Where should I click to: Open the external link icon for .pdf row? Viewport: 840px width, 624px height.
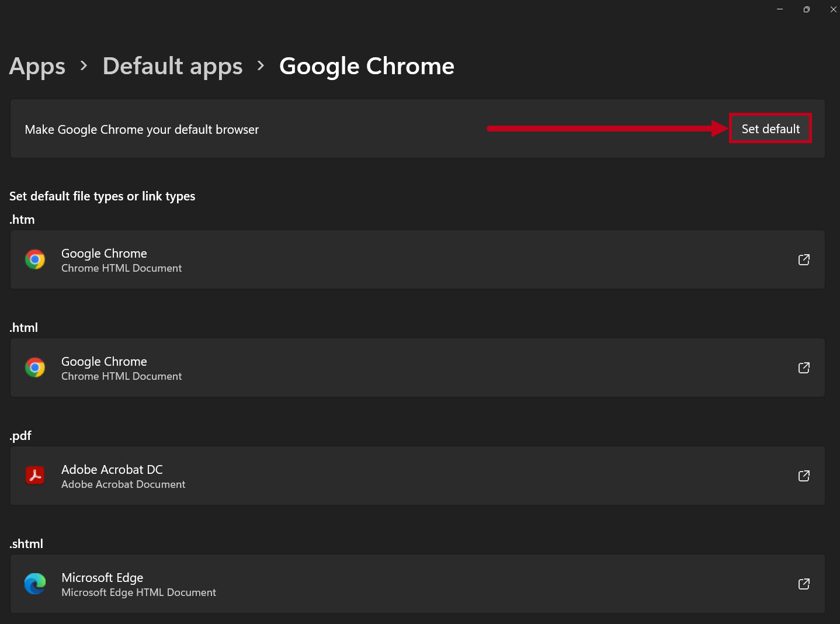[804, 476]
